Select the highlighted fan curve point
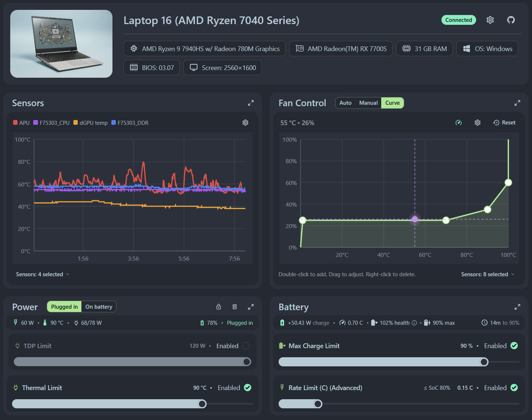 pyautogui.click(x=415, y=219)
